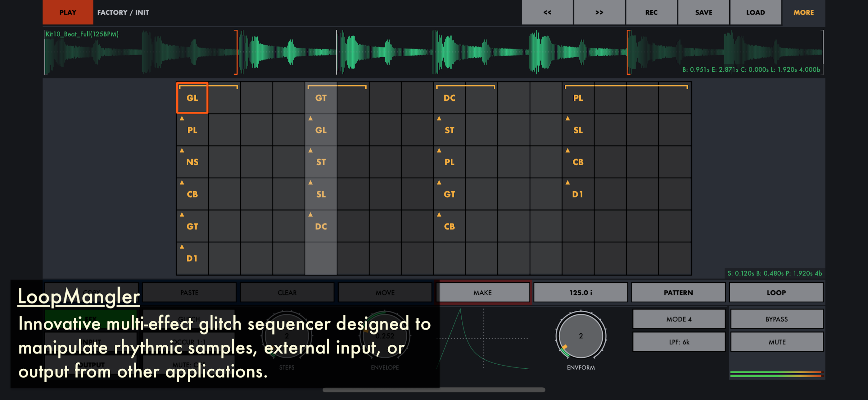Click the orange loop end marker on waveform
This screenshot has height=400, width=868.
628,52
